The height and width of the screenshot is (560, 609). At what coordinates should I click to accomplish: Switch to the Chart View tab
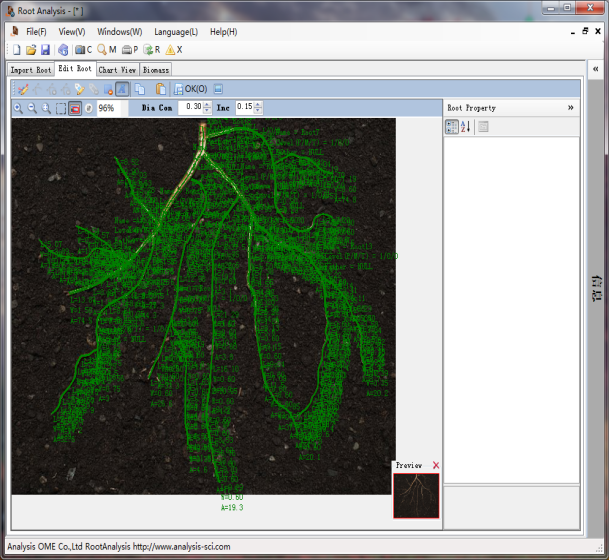point(117,70)
